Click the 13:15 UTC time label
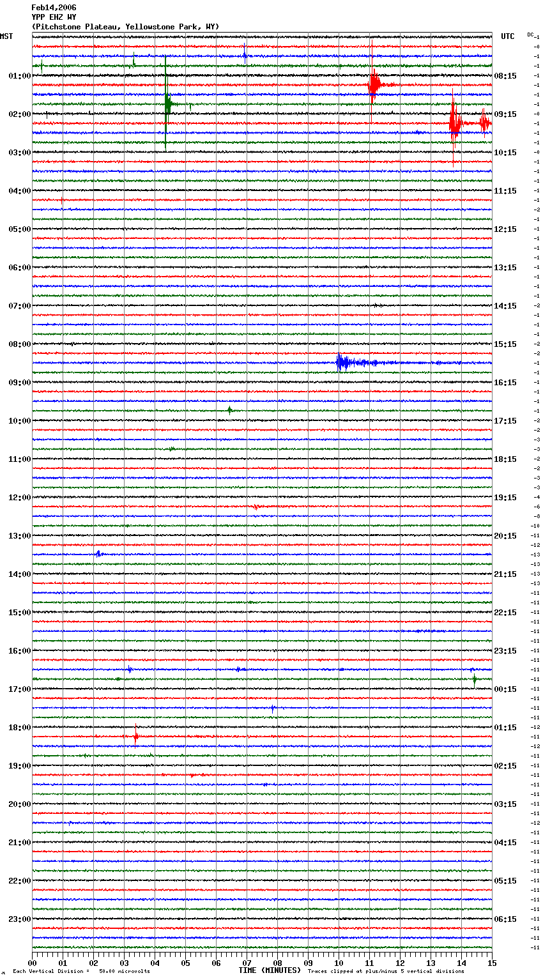 click(505, 268)
